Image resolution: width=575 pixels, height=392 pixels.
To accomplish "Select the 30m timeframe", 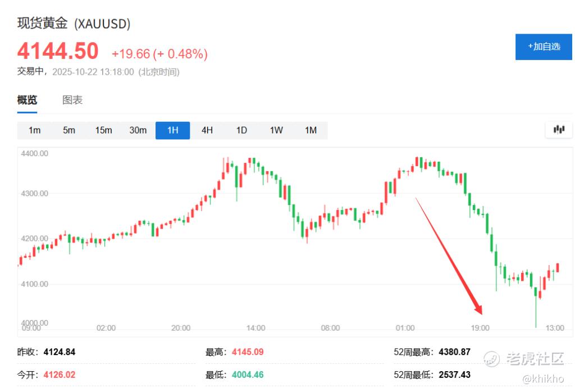I will 138,130.
